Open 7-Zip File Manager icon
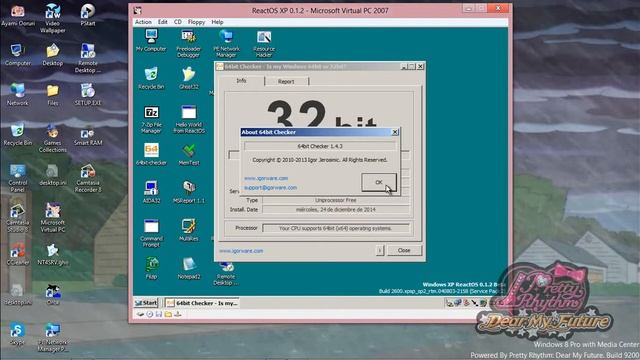This screenshot has height=360, width=640. (151, 119)
